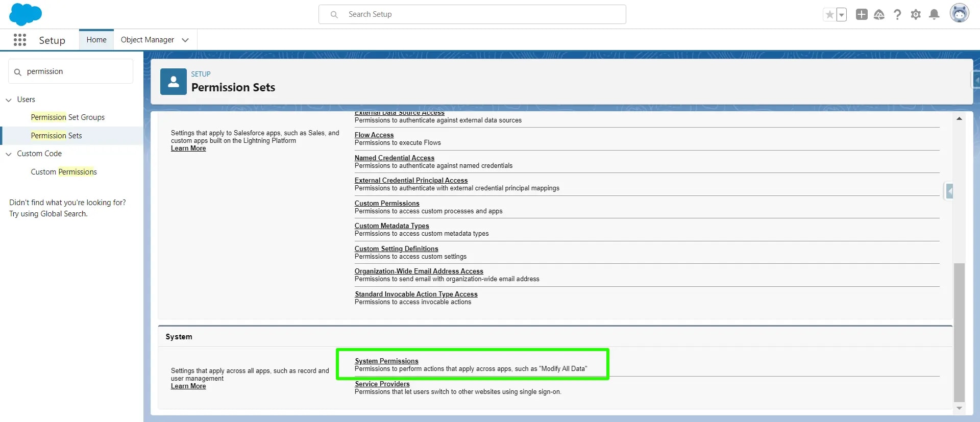The height and width of the screenshot is (422, 980).
Task: Select Permission Set Groups in sidebar
Action: (x=67, y=117)
